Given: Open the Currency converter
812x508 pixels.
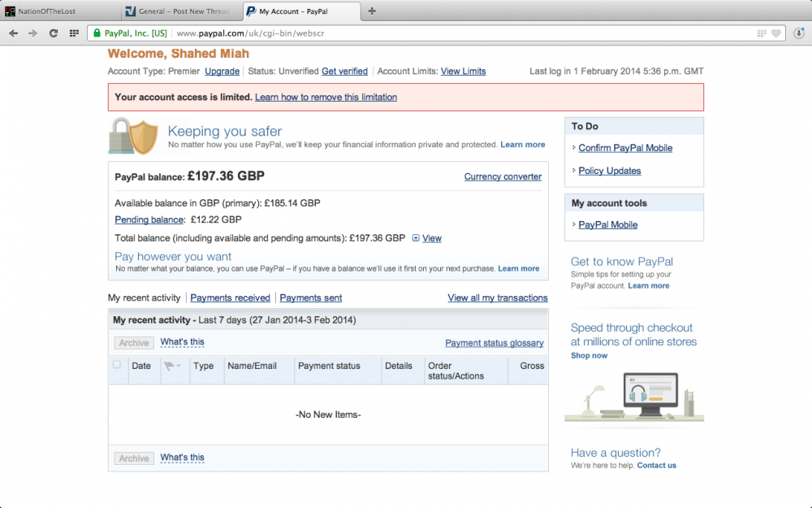Looking at the screenshot, I should [503, 176].
